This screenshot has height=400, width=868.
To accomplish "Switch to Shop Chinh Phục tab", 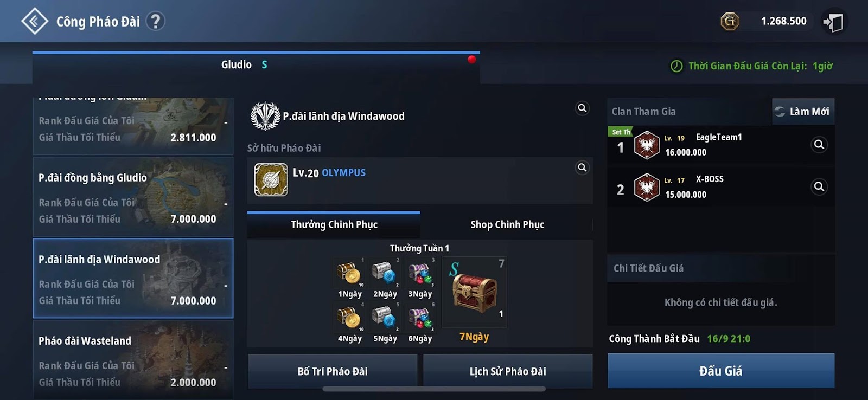I will pos(507,224).
